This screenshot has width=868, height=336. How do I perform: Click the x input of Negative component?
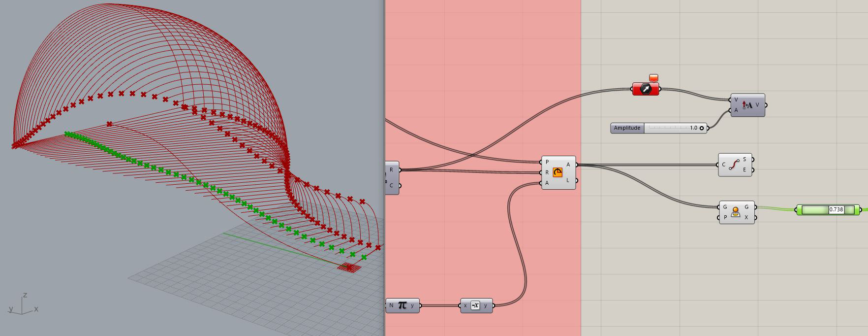point(465,305)
